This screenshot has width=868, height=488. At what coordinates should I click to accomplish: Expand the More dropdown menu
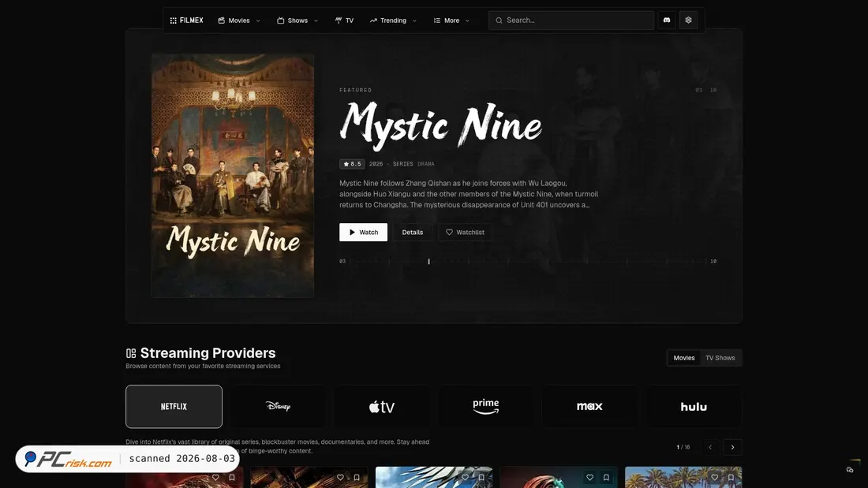pos(451,20)
